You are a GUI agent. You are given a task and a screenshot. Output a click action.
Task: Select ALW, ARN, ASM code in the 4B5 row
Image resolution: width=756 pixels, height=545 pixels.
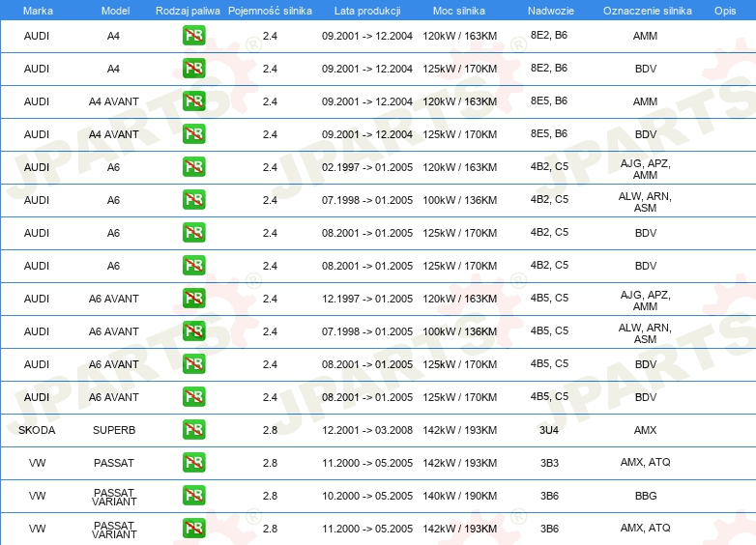645,333
